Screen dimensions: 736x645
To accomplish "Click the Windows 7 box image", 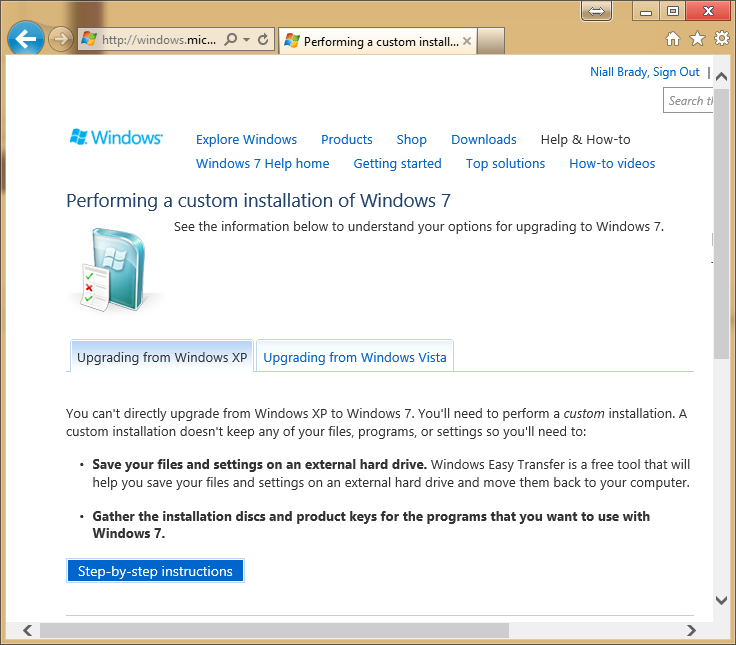I will 115,269.
